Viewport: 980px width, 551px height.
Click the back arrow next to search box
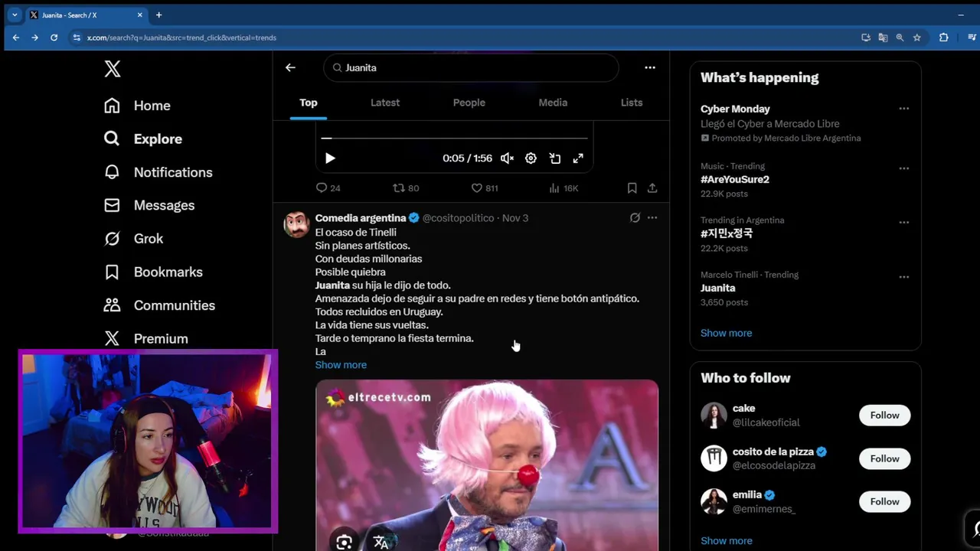tap(290, 67)
